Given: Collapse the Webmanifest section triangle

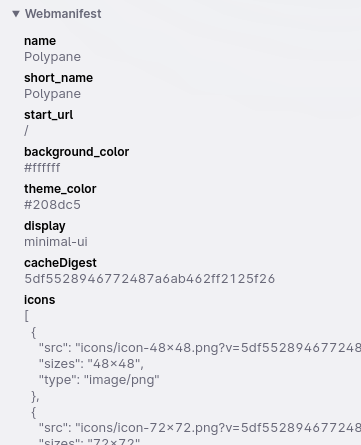Looking at the screenshot, I should pyautogui.click(x=16, y=14).
